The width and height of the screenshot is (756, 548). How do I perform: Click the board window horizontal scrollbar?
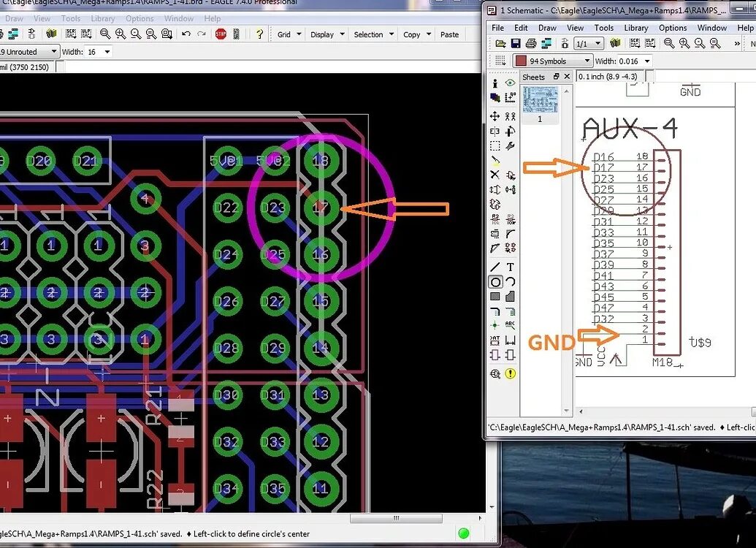[x=396, y=518]
